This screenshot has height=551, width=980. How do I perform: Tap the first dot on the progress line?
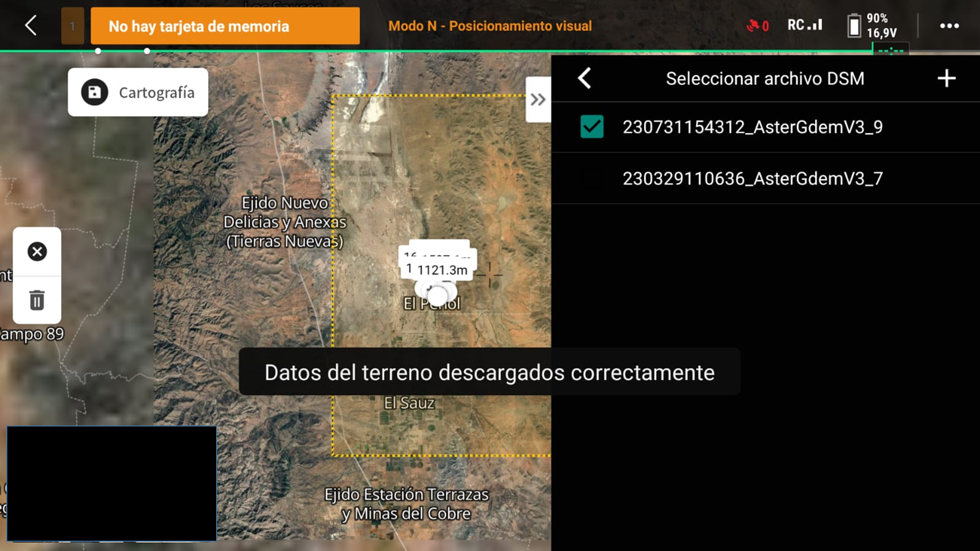[x=98, y=51]
